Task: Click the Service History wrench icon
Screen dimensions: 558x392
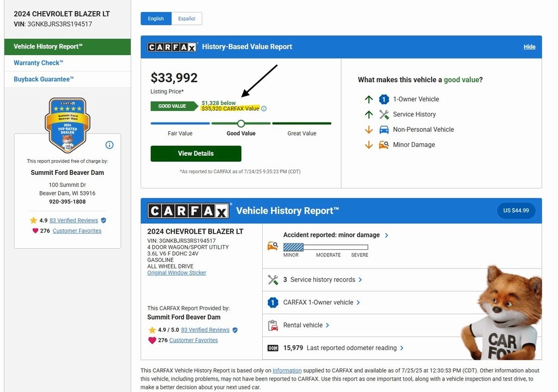Action: (x=384, y=114)
